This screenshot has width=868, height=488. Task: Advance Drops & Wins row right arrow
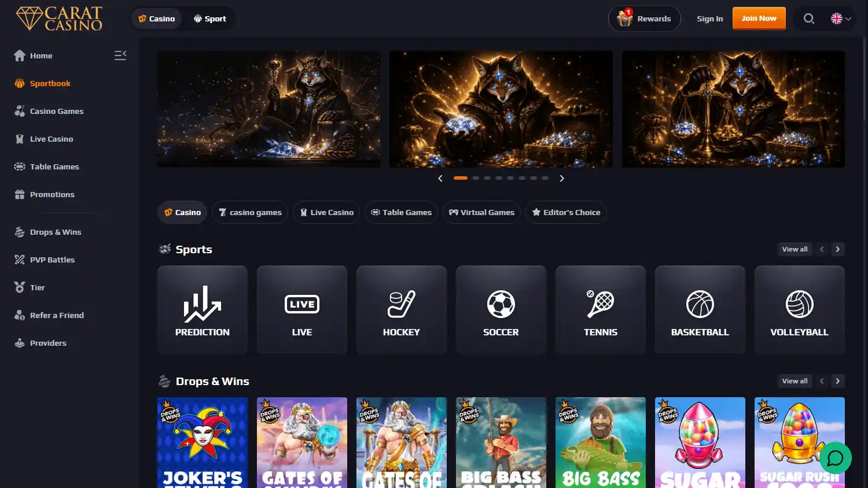pyautogui.click(x=838, y=381)
